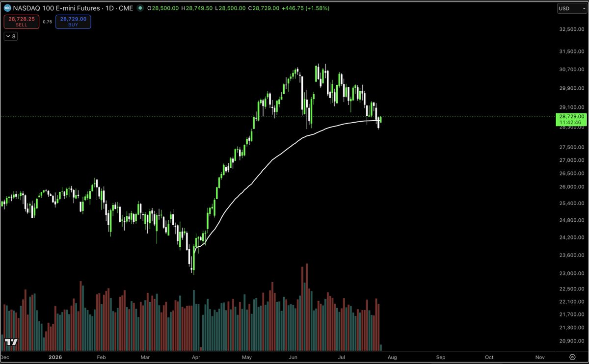Click the tallest red volume bar in June

tap(307, 307)
